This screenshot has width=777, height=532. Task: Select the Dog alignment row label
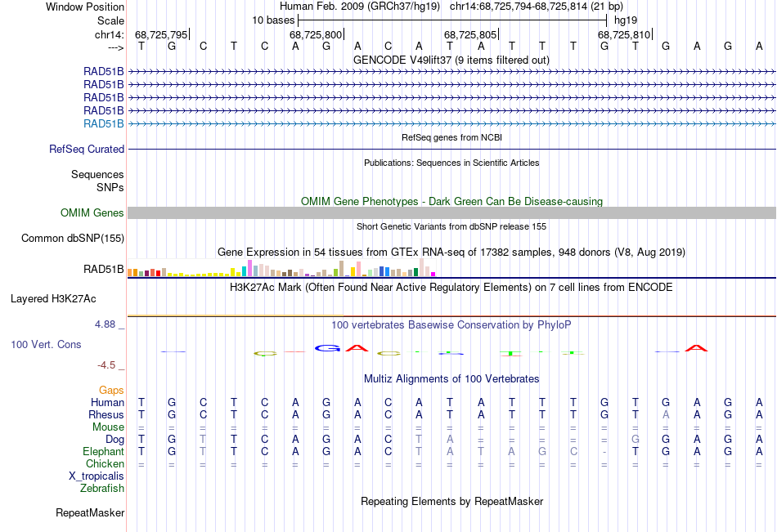(115, 440)
